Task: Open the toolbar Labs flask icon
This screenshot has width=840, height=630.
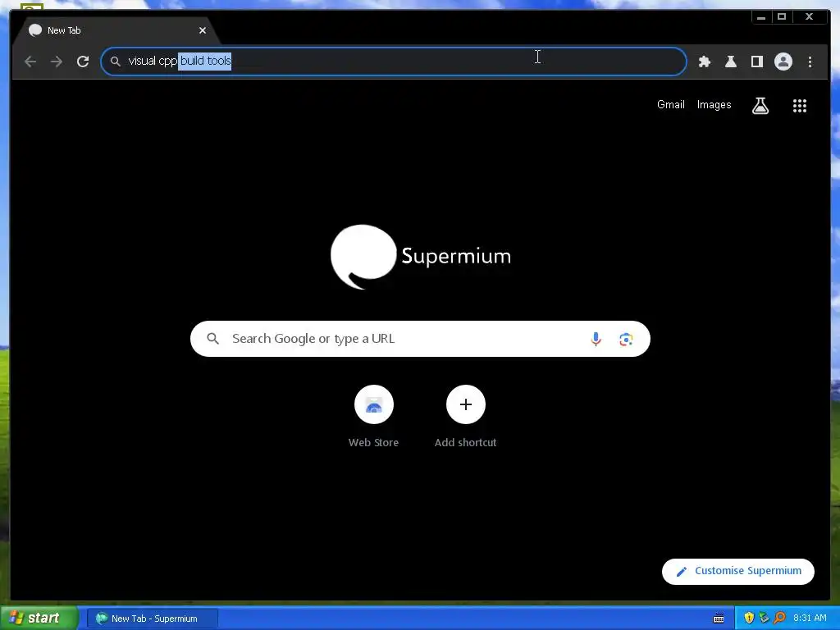Action: [x=731, y=62]
